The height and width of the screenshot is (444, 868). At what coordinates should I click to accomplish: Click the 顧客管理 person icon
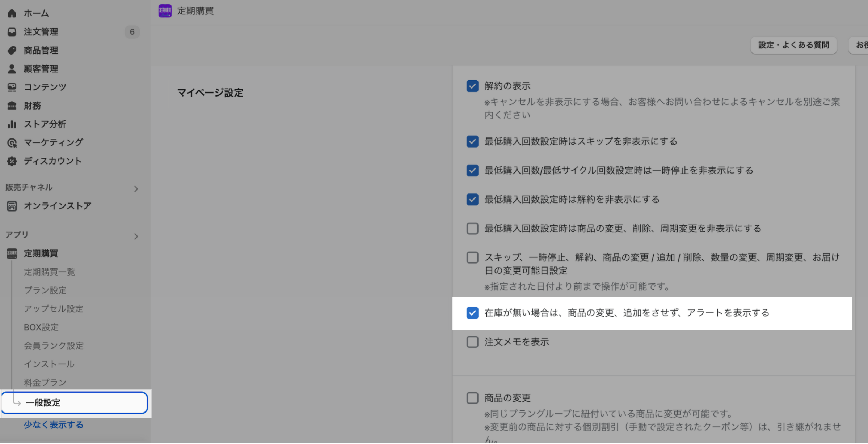pyautogui.click(x=12, y=69)
